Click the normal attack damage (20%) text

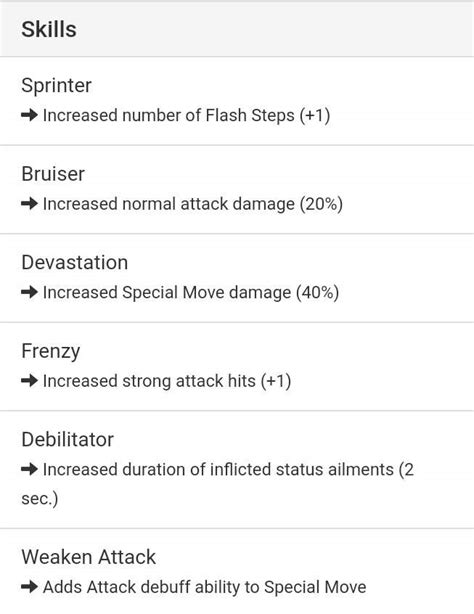(x=193, y=204)
